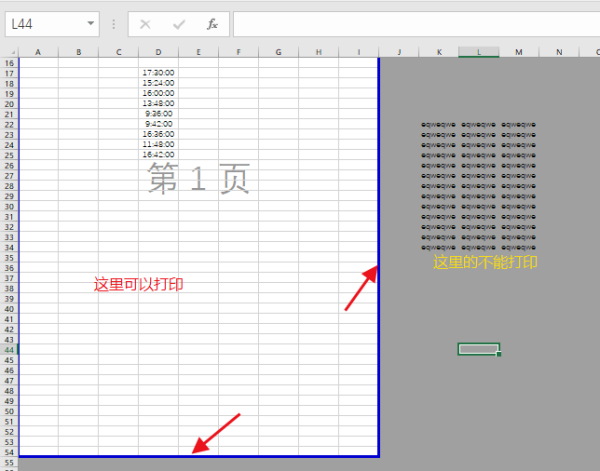Click cell containing 16:42:00
This screenshot has width=600, height=471.
158,154
